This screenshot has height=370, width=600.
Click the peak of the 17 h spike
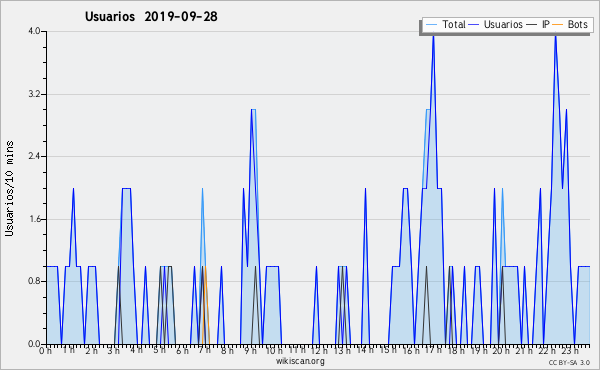pos(434,35)
